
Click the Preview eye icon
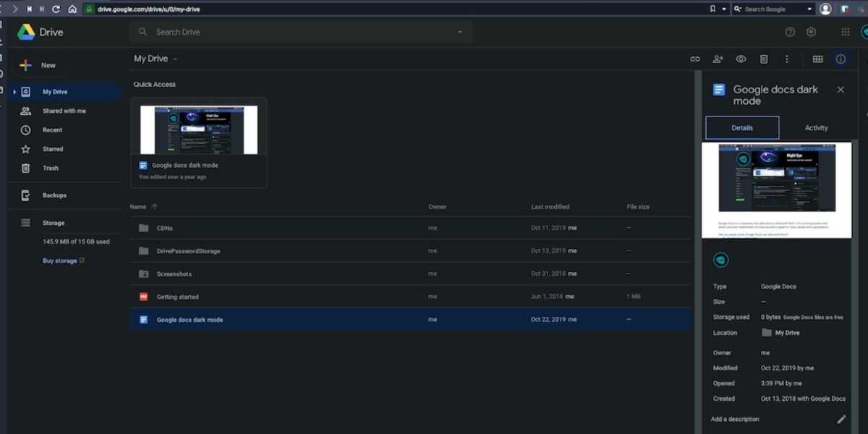click(741, 59)
